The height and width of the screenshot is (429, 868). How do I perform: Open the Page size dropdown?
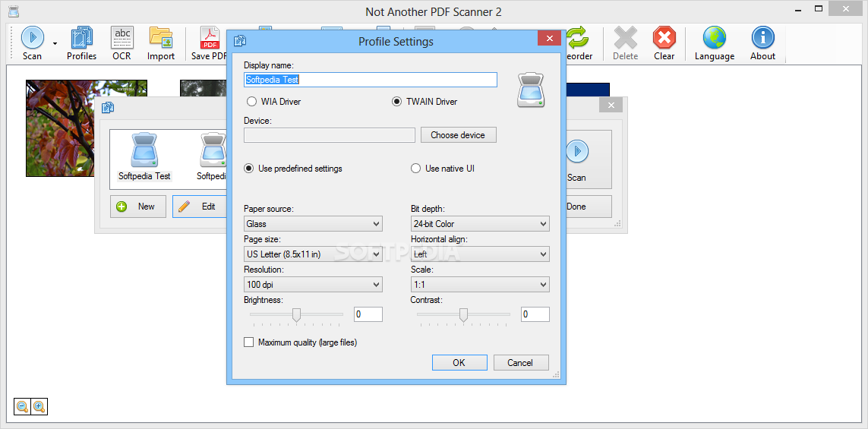314,254
